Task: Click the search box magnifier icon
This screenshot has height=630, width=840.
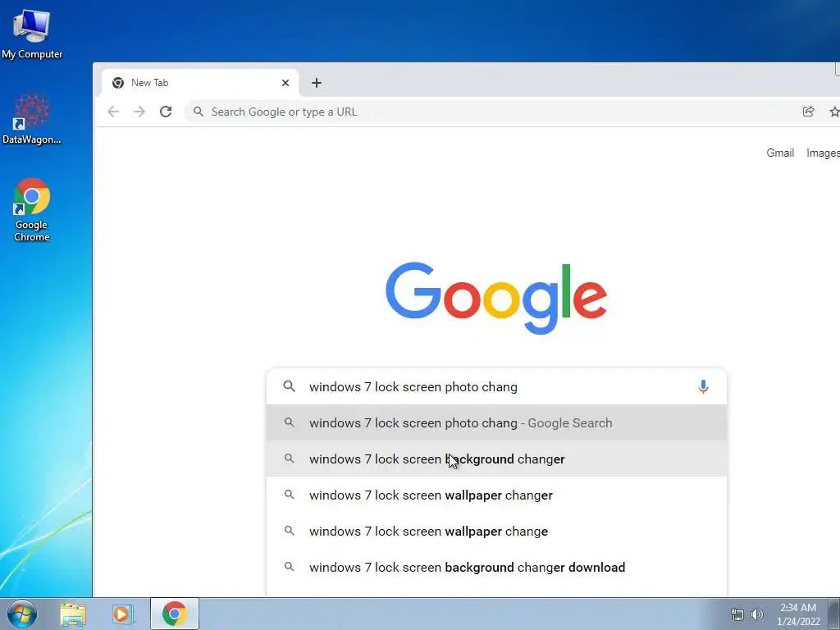Action: [290, 386]
